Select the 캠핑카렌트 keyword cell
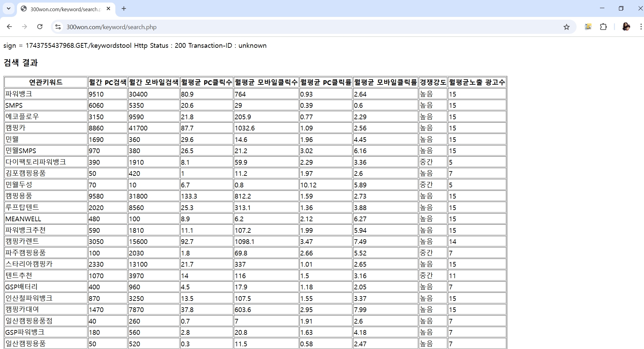The width and height of the screenshot is (644, 349). click(x=22, y=241)
